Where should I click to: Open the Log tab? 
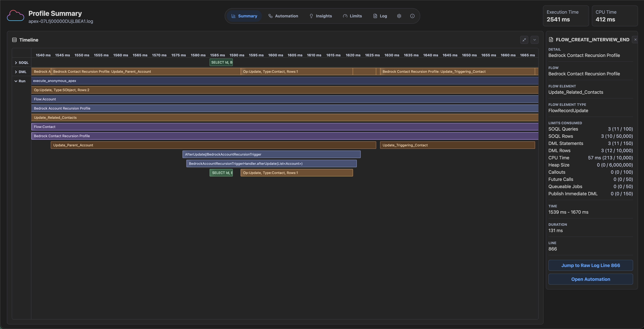[380, 16]
